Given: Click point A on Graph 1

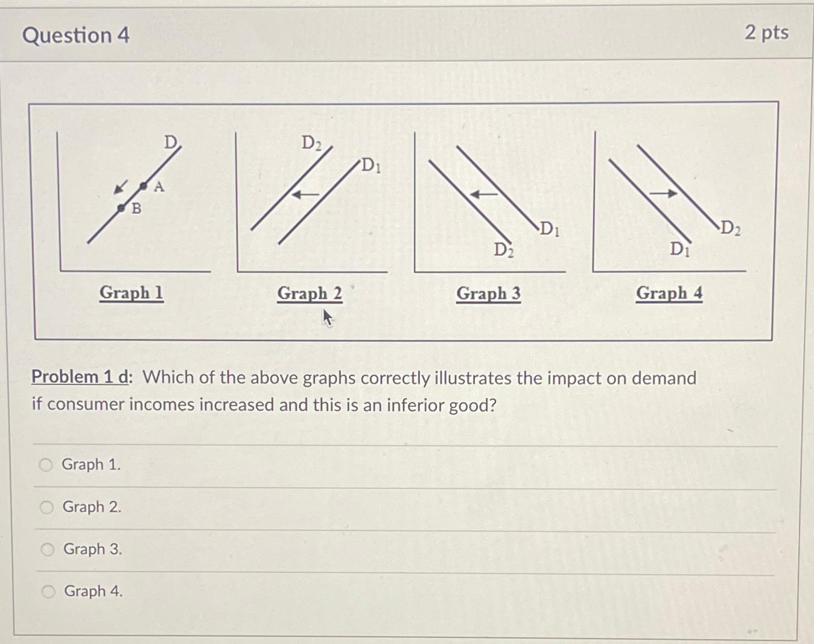Looking at the screenshot, I should (145, 186).
